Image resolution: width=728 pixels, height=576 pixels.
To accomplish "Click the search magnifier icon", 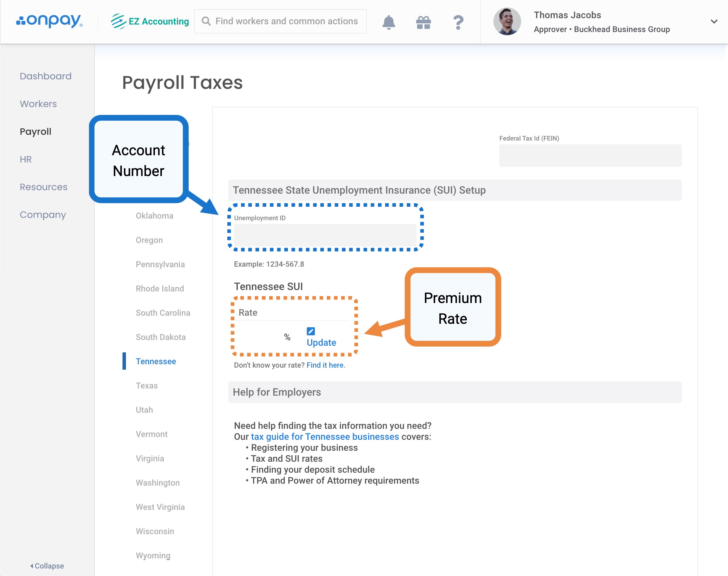I will [x=206, y=21].
